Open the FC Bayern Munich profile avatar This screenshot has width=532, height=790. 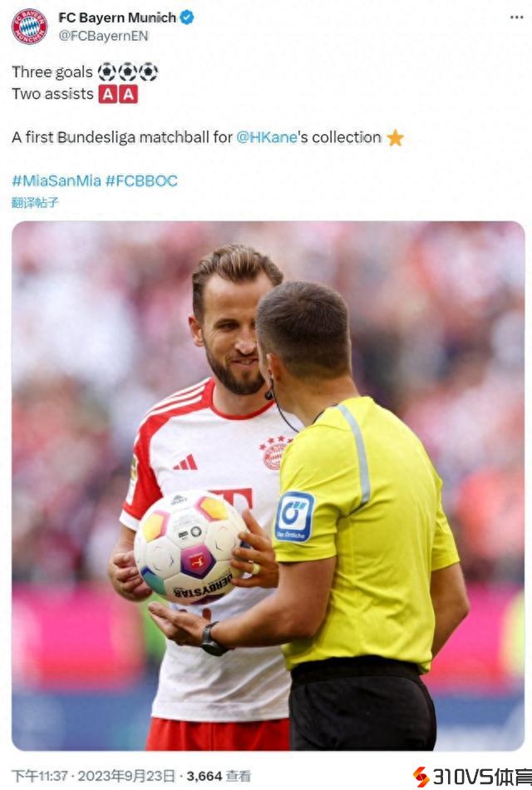point(29,27)
